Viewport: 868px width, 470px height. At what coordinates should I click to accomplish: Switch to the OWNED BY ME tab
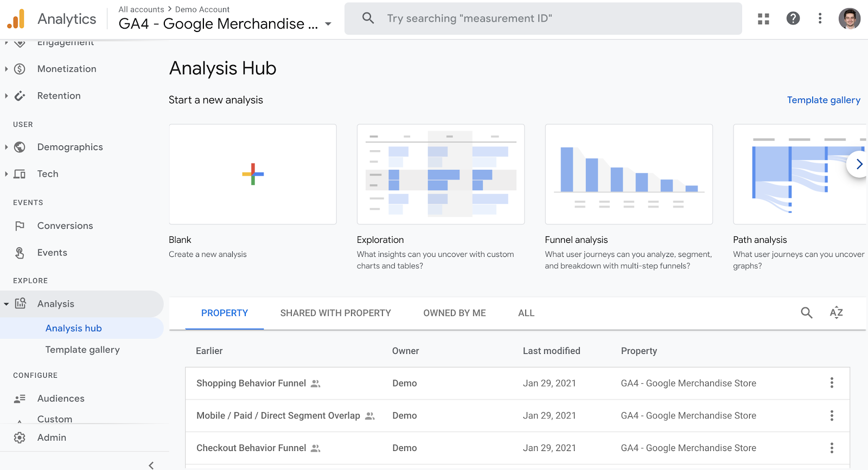click(455, 313)
